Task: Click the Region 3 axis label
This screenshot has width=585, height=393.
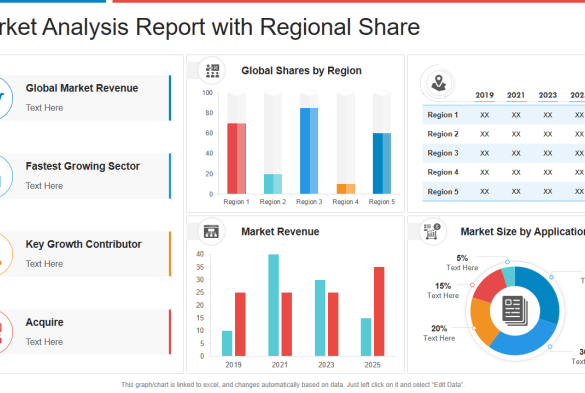Action: 309,202
